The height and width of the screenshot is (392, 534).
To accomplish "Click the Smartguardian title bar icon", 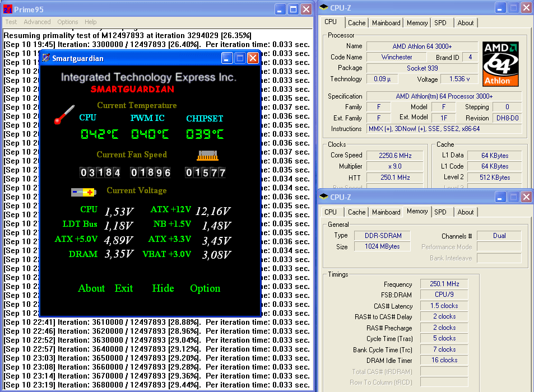I will click(x=46, y=58).
